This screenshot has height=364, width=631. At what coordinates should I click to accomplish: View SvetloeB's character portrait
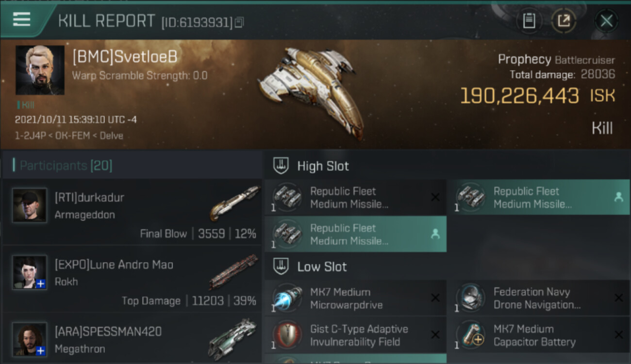40,70
